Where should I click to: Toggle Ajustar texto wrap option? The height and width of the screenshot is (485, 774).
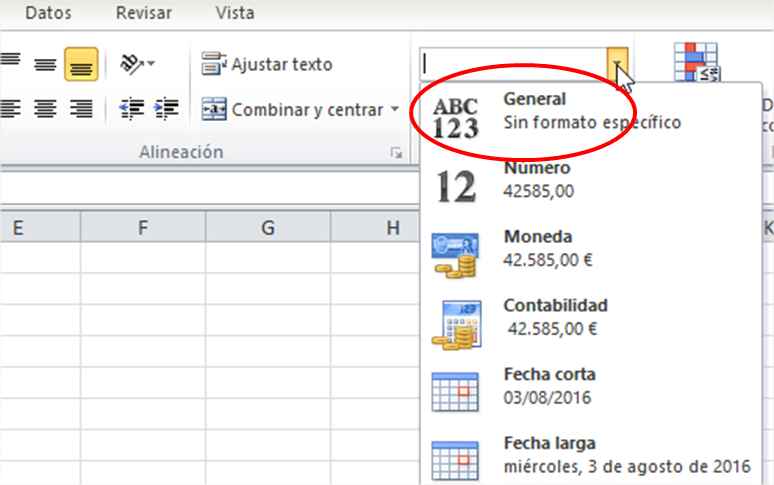pyautogui.click(x=268, y=65)
